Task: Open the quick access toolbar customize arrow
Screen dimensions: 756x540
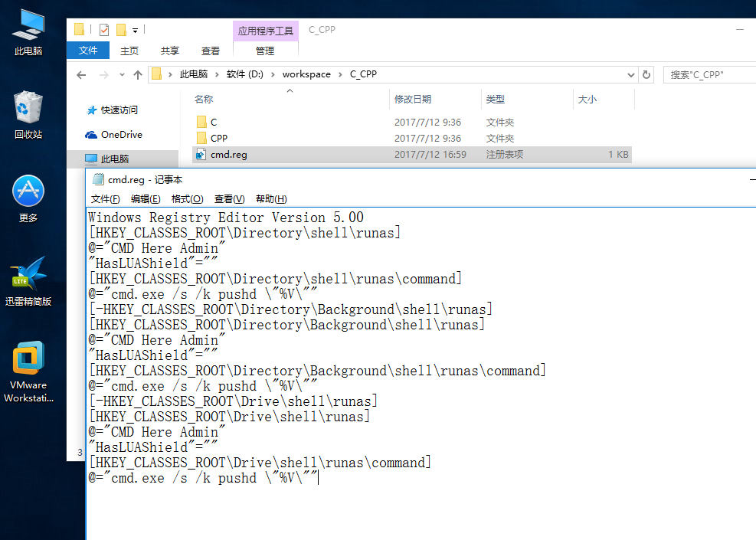Action: tap(135, 31)
